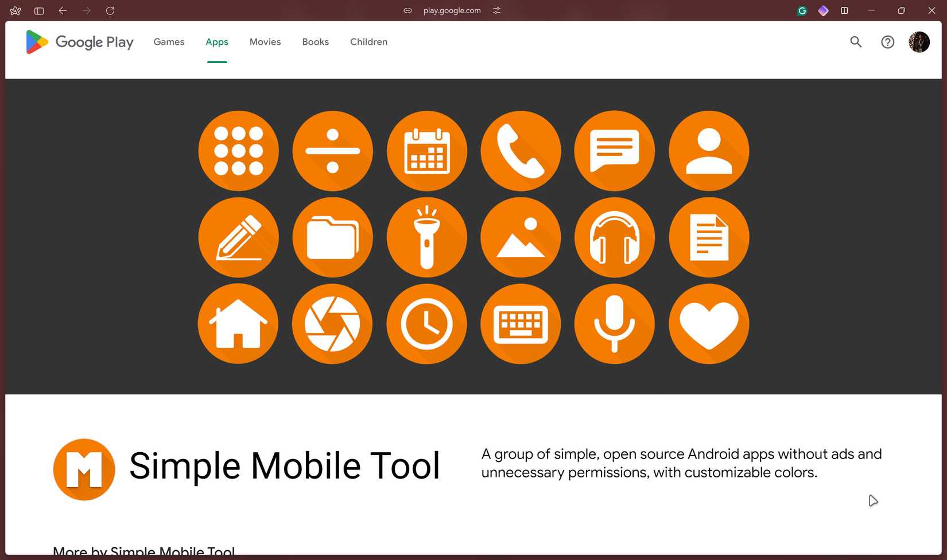This screenshot has height=560, width=947.
Task: Click the Google Play logo
Action: point(79,42)
